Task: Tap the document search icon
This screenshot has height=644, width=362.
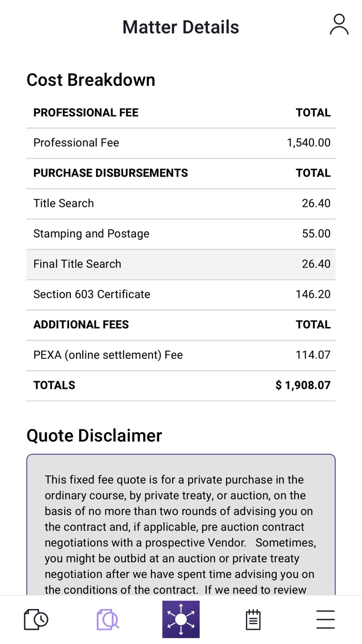Action: [x=108, y=619]
